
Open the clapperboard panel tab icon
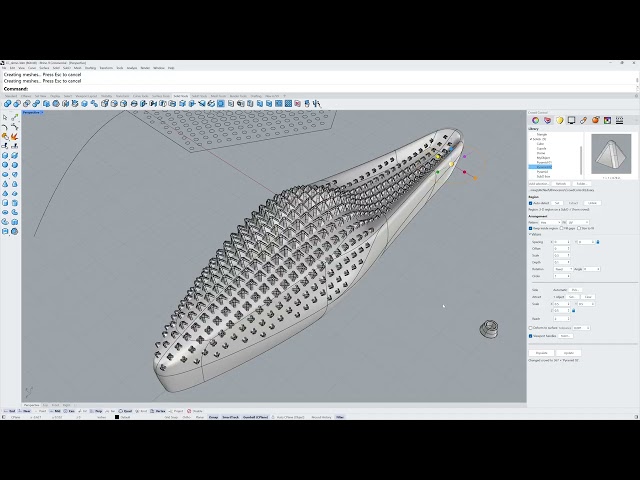point(620,120)
